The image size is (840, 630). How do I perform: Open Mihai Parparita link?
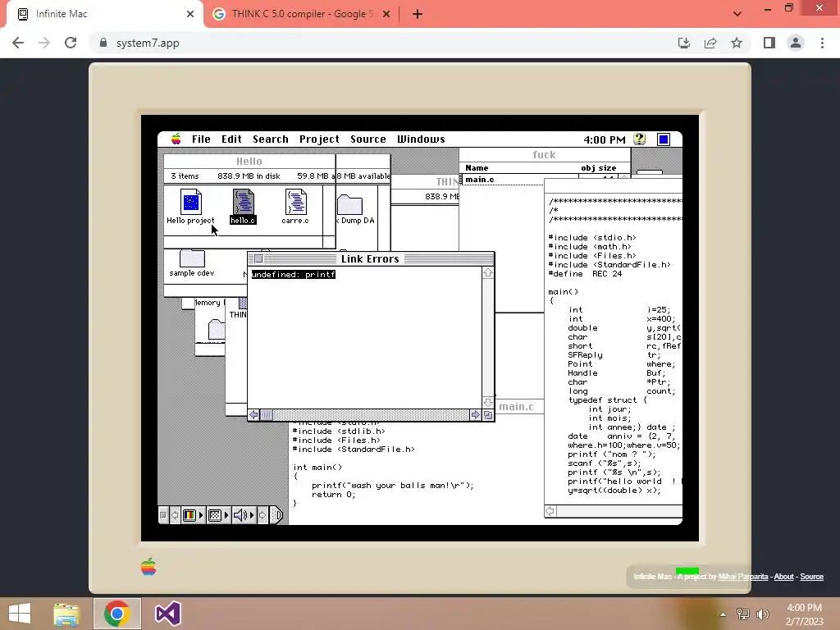pyautogui.click(x=742, y=577)
